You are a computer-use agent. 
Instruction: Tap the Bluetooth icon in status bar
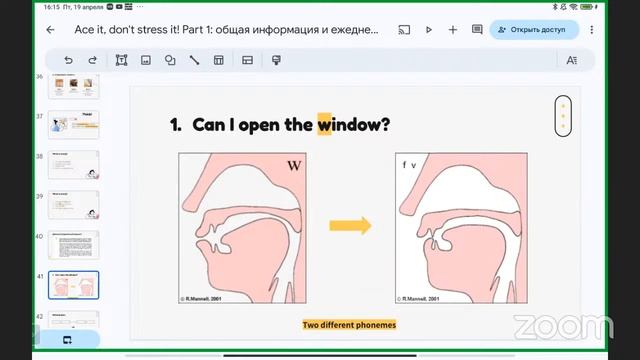555,7
